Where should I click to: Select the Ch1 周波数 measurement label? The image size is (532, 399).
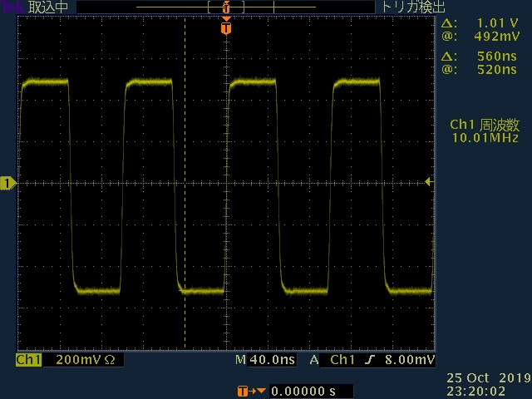tap(485, 124)
